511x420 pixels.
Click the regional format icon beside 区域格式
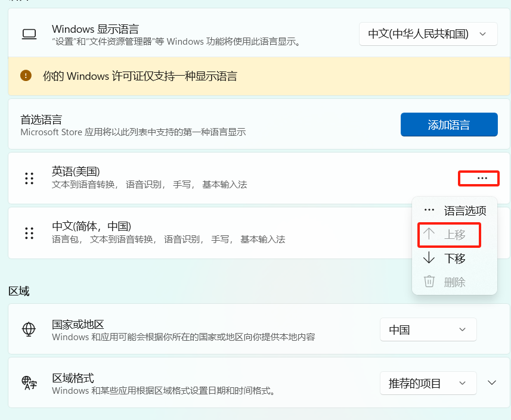[29, 382]
